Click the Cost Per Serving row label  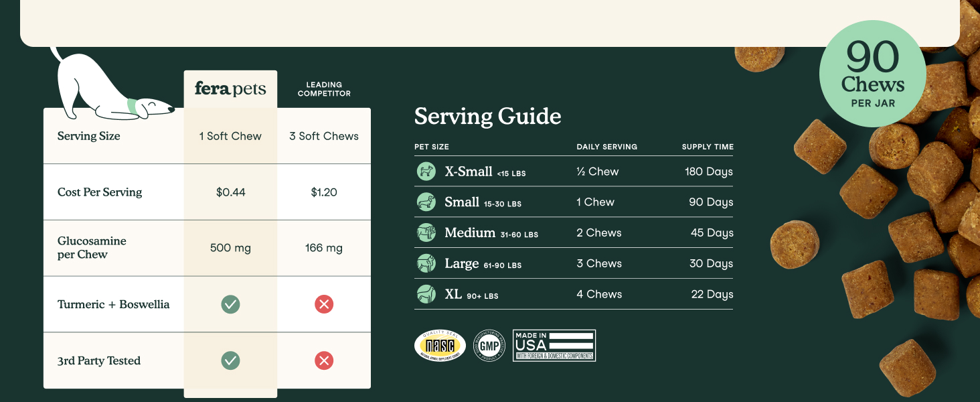click(100, 192)
